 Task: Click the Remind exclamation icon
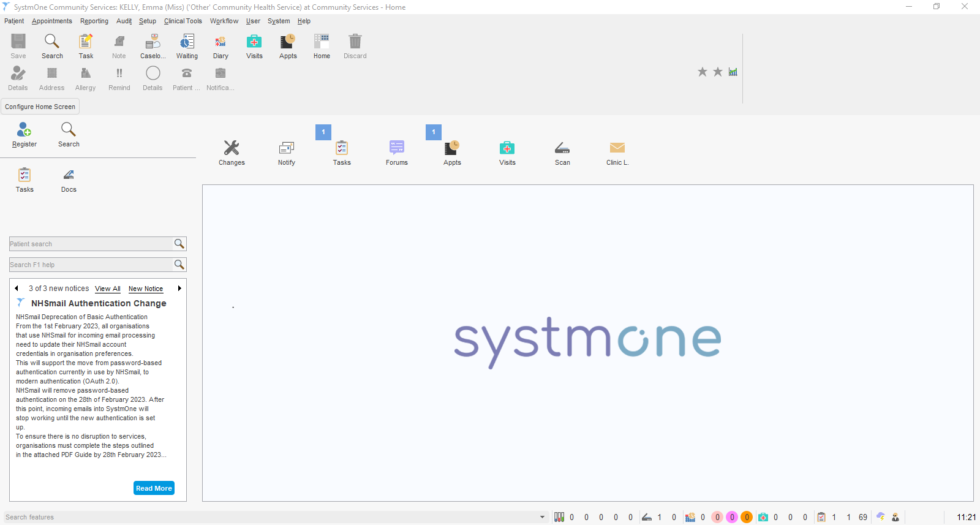[119, 74]
